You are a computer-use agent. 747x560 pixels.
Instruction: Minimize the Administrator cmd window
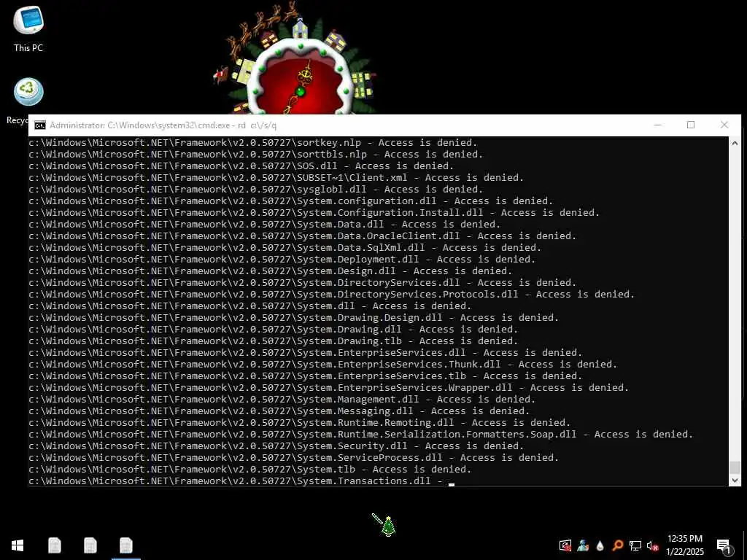point(658,125)
